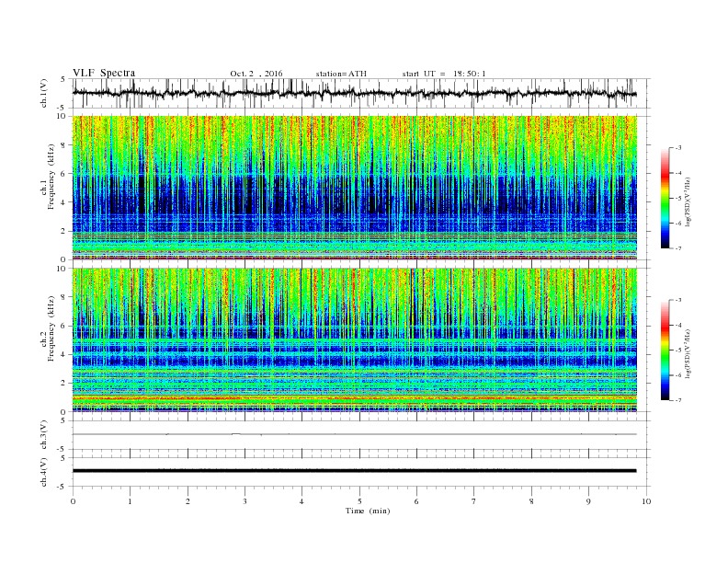728x563 pixels.
Task: Click the "10" tick on the time axis
Action: (x=646, y=501)
